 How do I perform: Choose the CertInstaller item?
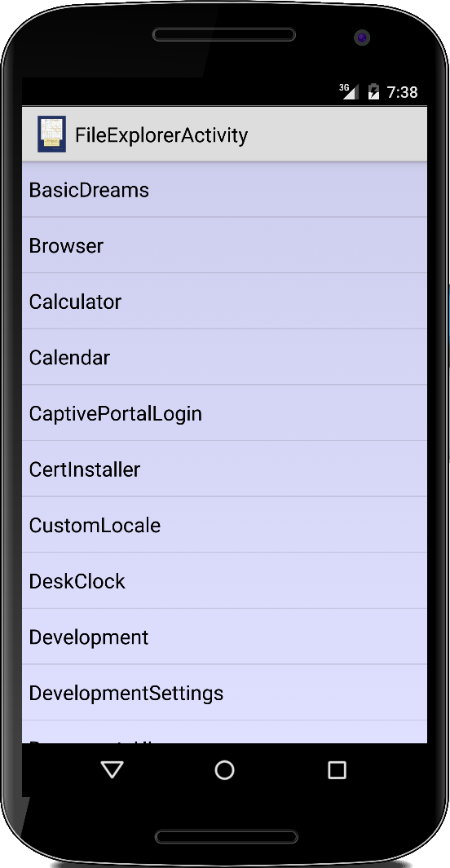[225, 469]
